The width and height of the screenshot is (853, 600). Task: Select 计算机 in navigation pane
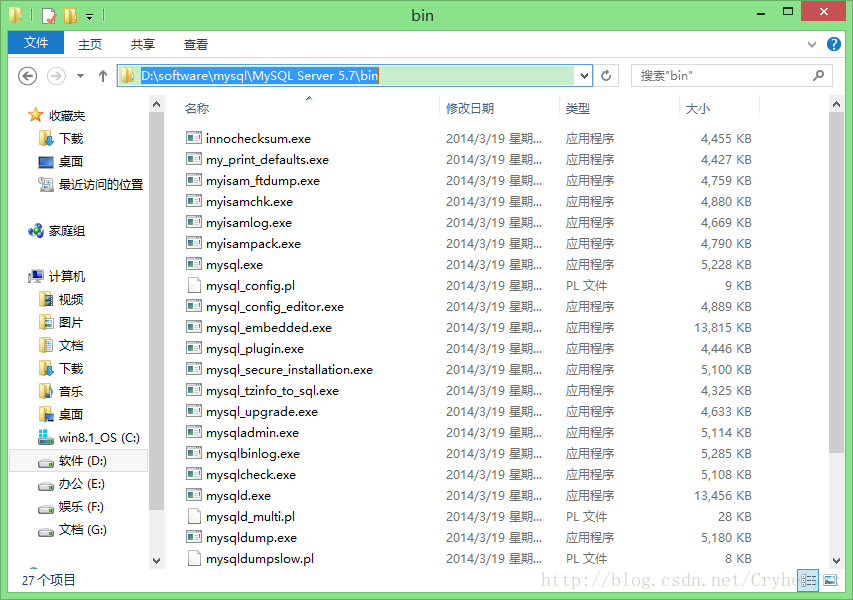[x=67, y=276]
